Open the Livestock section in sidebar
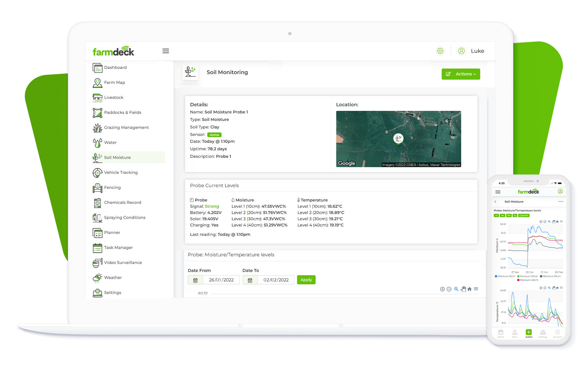Viewport: 588px width, 374px height. coord(113,97)
